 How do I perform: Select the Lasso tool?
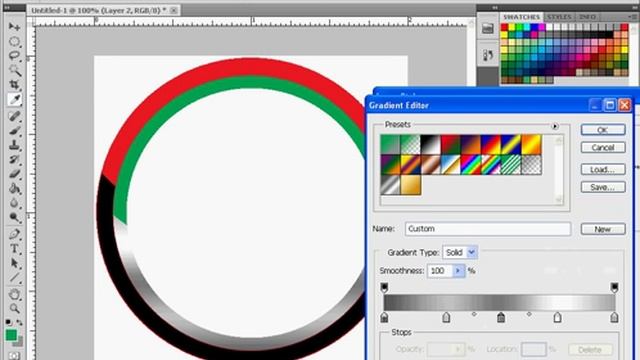coord(14,56)
